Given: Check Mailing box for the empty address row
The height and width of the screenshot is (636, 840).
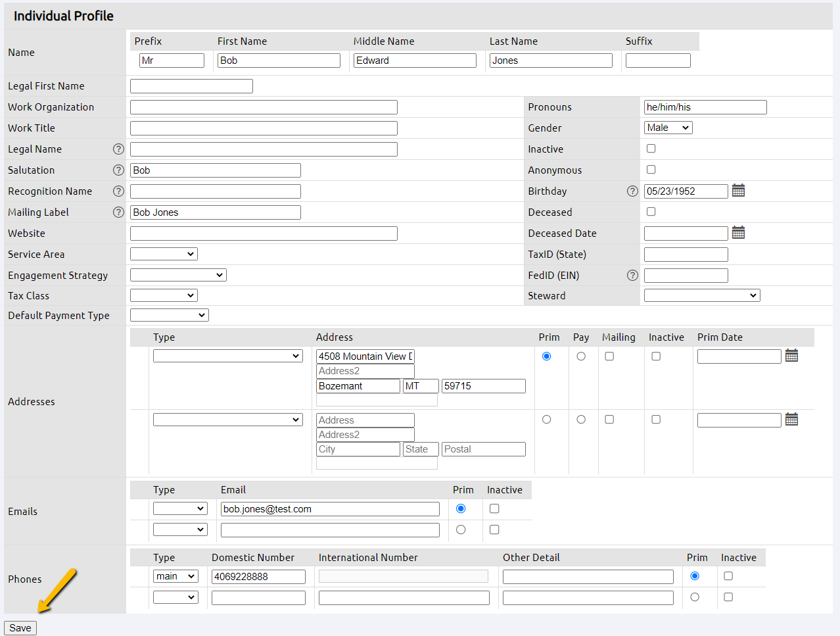Looking at the screenshot, I should pyautogui.click(x=609, y=420).
